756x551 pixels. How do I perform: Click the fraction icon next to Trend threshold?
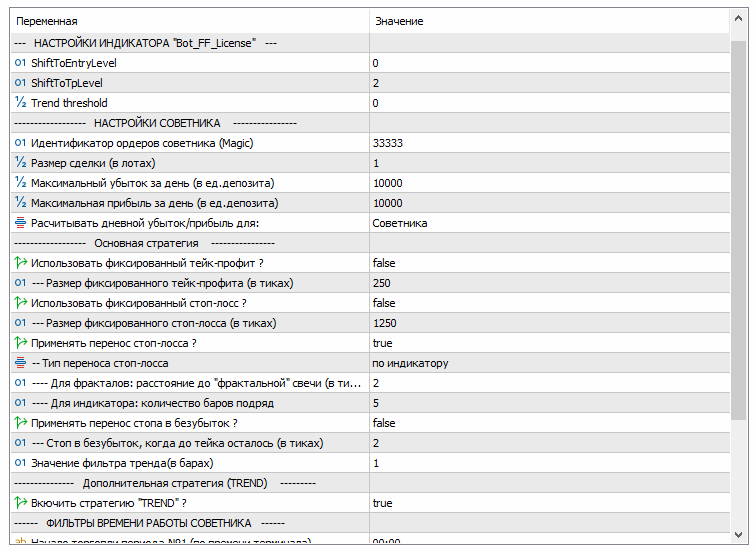coord(20,103)
